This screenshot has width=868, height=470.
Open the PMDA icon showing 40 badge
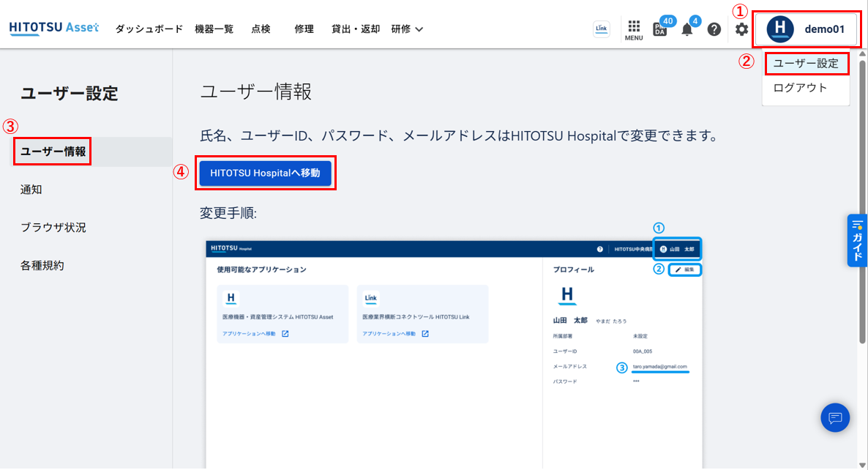coord(659,29)
